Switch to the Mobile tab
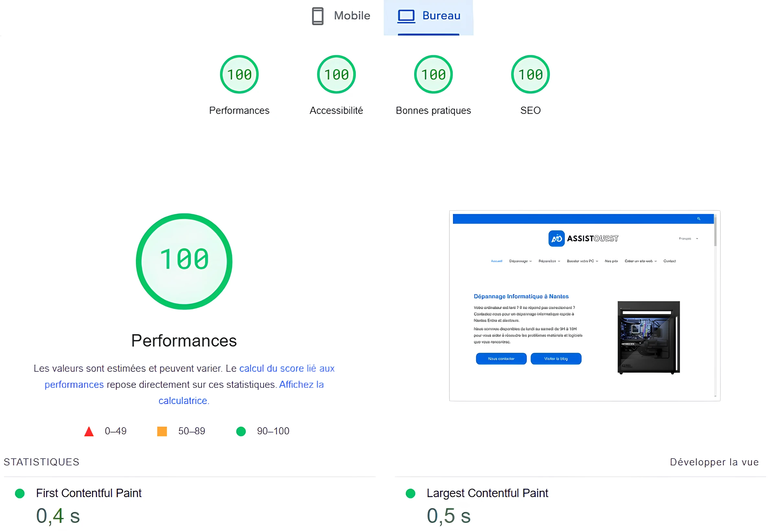The width and height of the screenshot is (768, 532). tap(352, 16)
